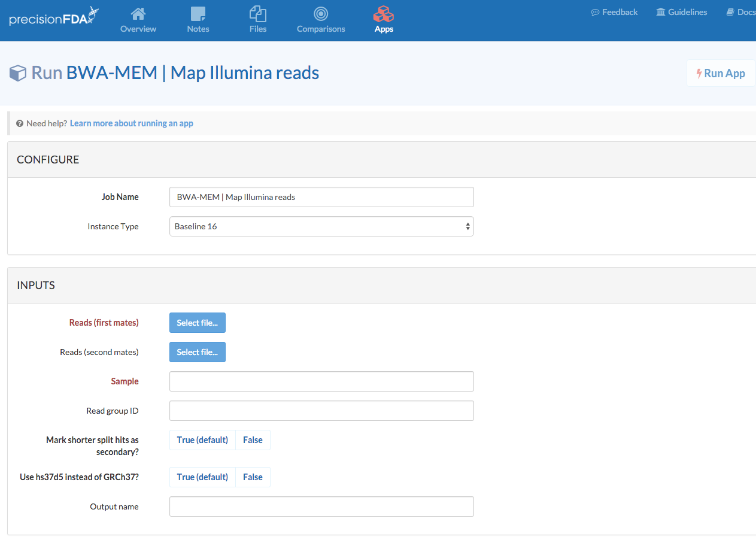Select file for Reads (first mates)
This screenshot has height=549, width=756.
[198, 323]
